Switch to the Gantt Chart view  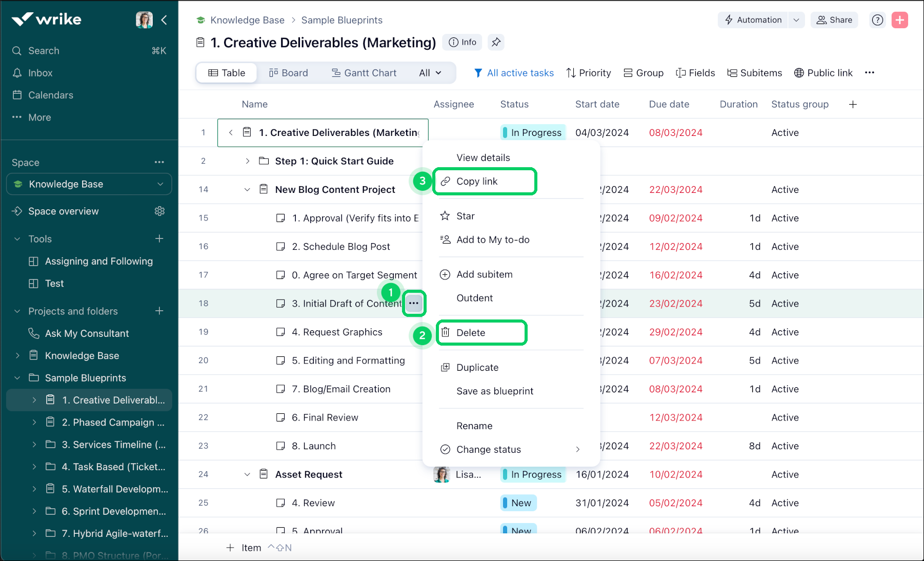point(364,73)
